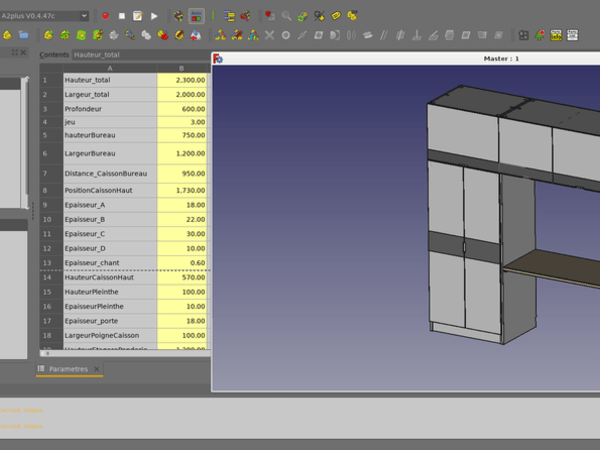
Task: Open the A2plus workbench selector dropdown
Action: 45,16
